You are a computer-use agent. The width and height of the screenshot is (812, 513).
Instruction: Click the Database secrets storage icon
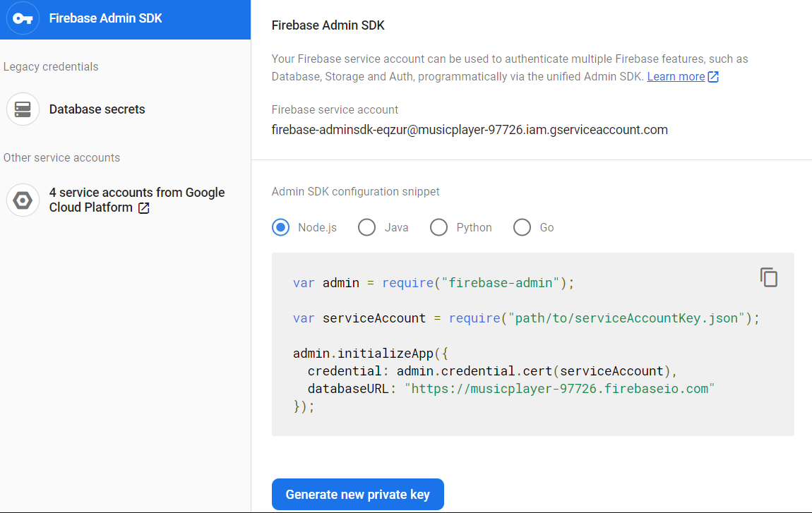[23, 109]
